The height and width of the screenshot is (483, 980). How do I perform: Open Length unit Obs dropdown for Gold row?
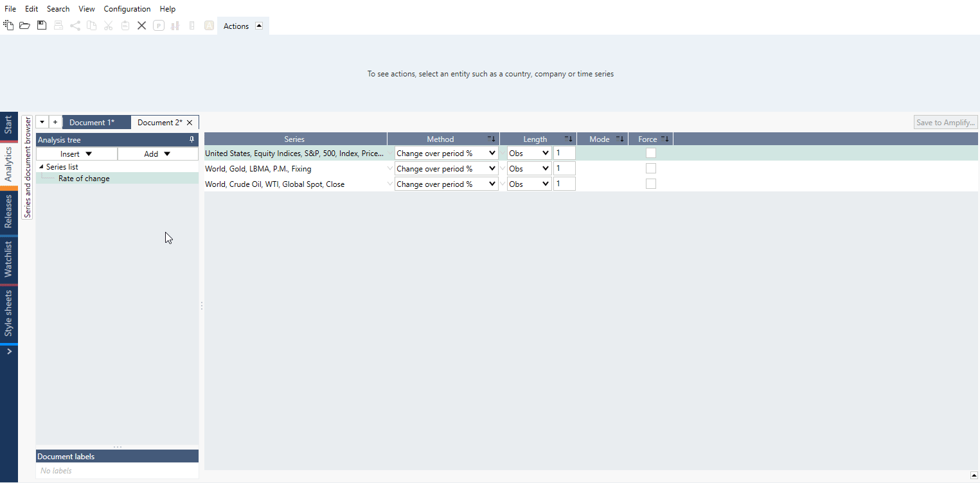(529, 168)
